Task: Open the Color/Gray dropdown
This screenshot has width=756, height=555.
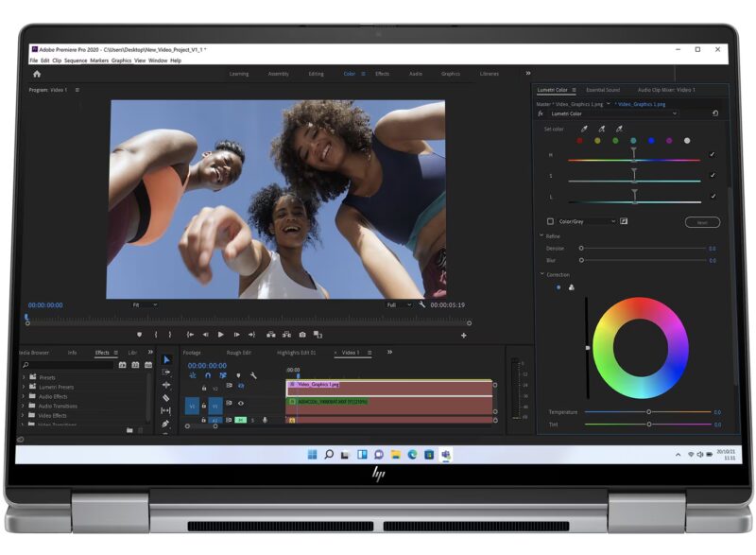Action: [587, 221]
